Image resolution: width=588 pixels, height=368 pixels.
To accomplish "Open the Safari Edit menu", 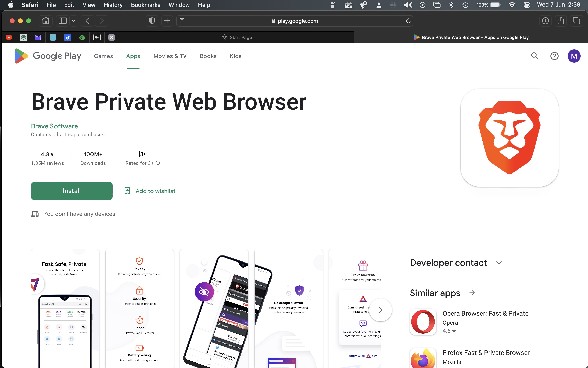I will click(69, 5).
